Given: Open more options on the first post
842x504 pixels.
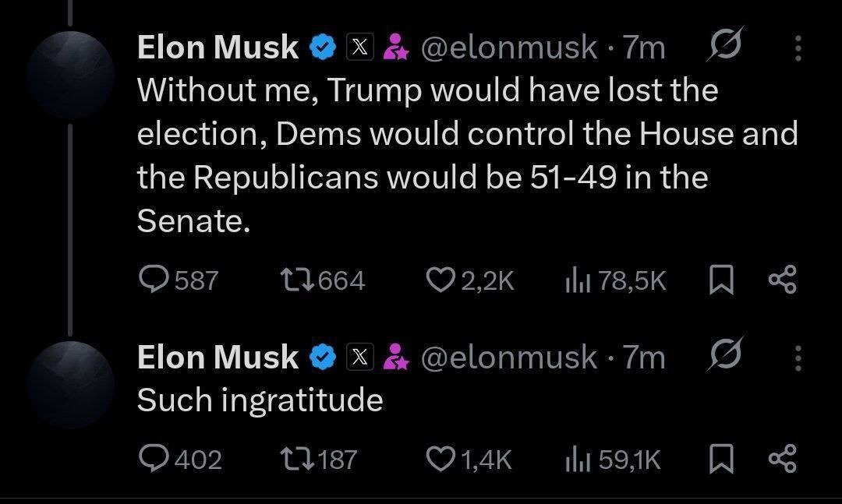Looking at the screenshot, I should coord(798,48).
